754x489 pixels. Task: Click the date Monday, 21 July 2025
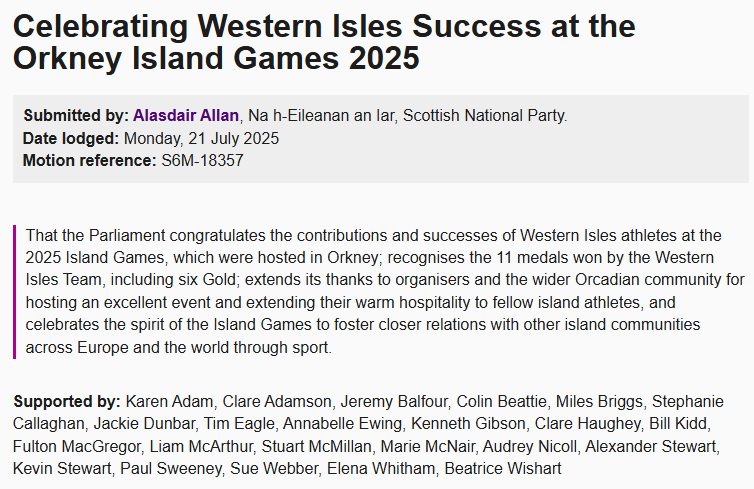click(x=201, y=138)
